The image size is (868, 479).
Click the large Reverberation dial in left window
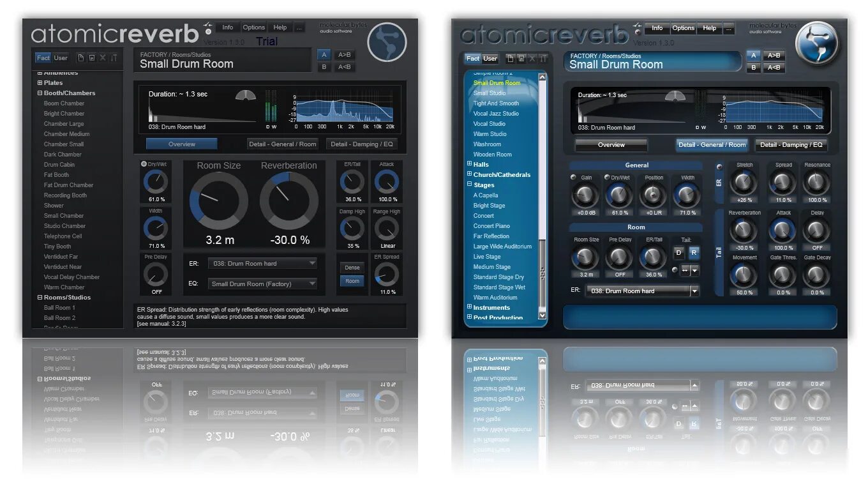tap(288, 201)
